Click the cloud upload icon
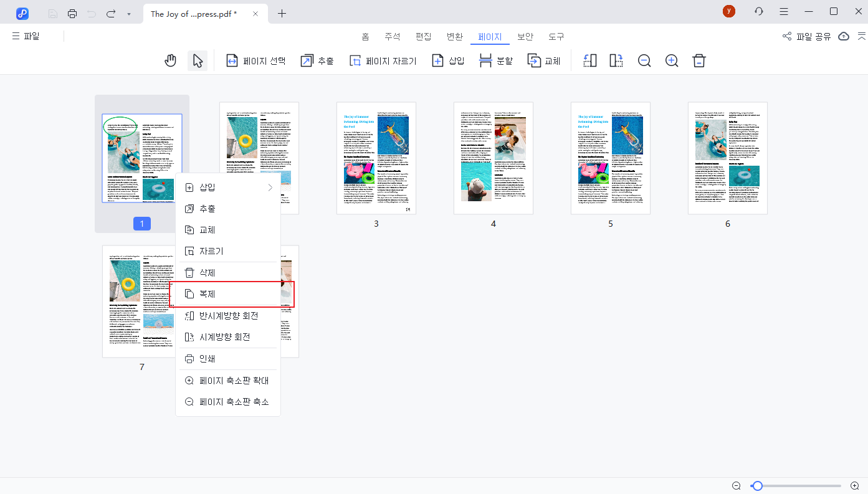868x494 pixels. pos(844,36)
